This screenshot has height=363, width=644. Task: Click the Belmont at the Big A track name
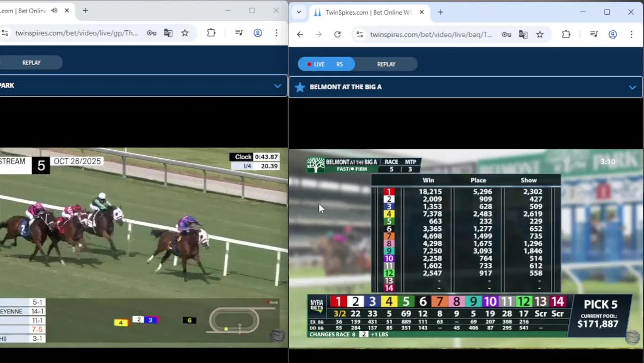click(346, 87)
